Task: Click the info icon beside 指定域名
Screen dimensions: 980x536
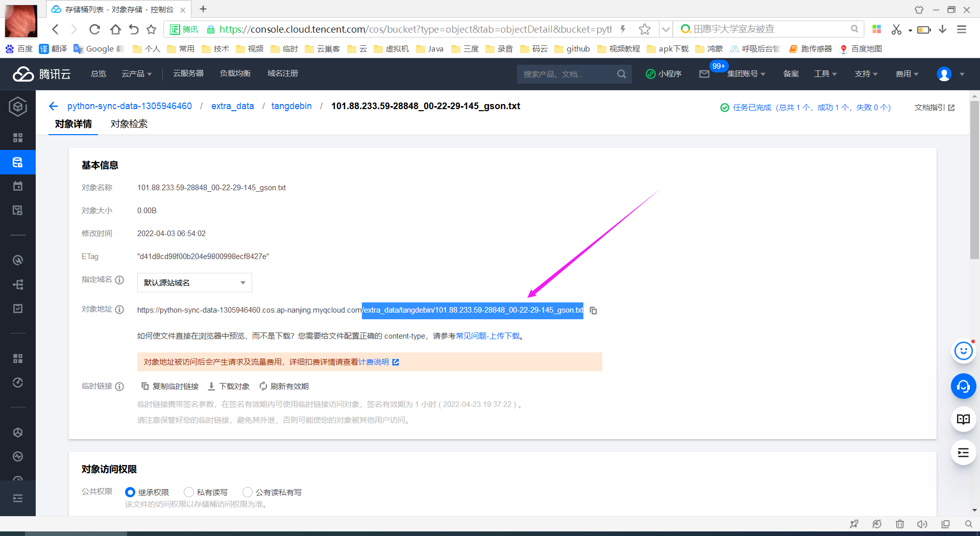Action: click(x=119, y=280)
